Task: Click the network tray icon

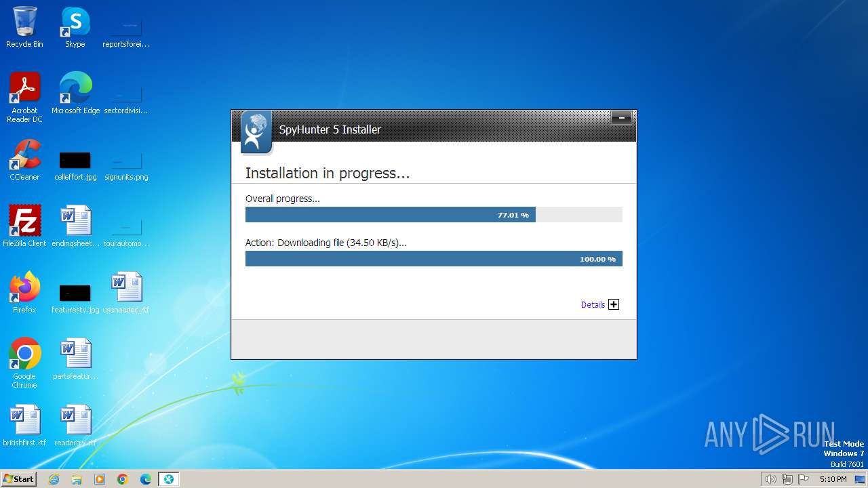Action: [787, 479]
